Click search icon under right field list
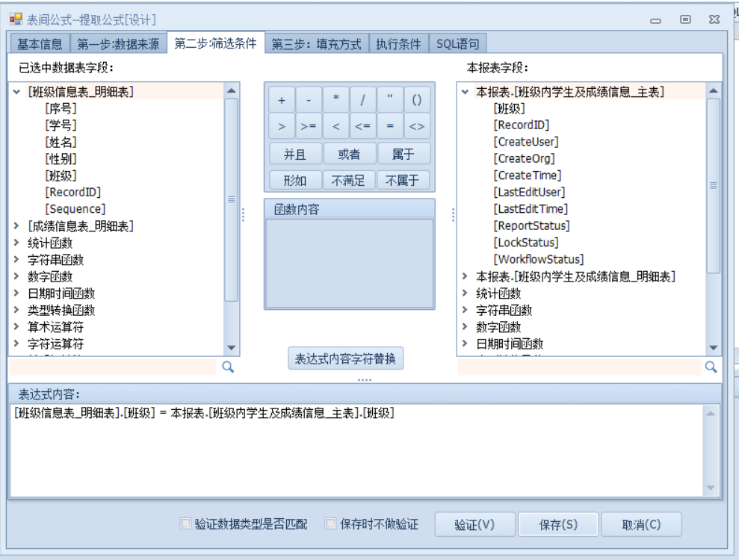 point(711,367)
